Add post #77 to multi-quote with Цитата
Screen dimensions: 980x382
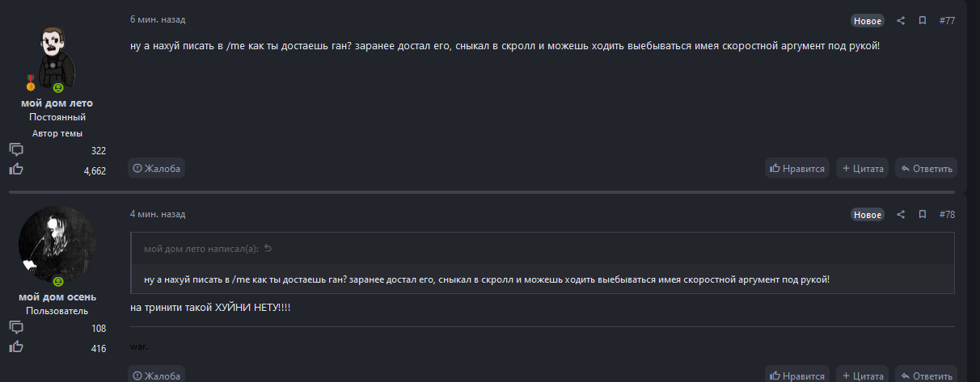[862, 168]
